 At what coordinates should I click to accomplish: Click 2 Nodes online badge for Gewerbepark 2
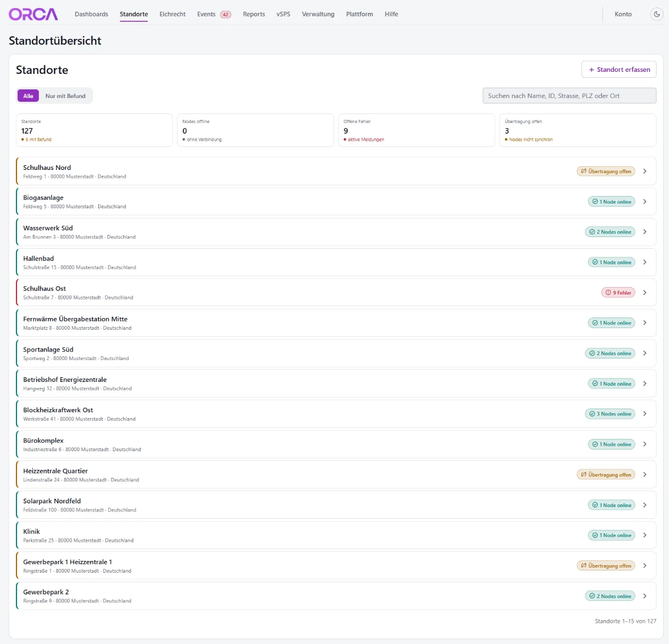(610, 596)
